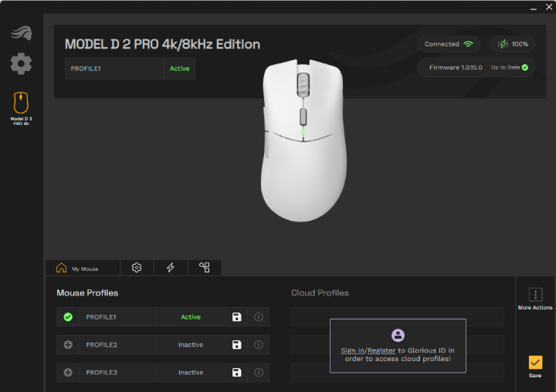Click the 100% battery indicator
Viewport: 556px width, 392px height.
[x=513, y=44]
